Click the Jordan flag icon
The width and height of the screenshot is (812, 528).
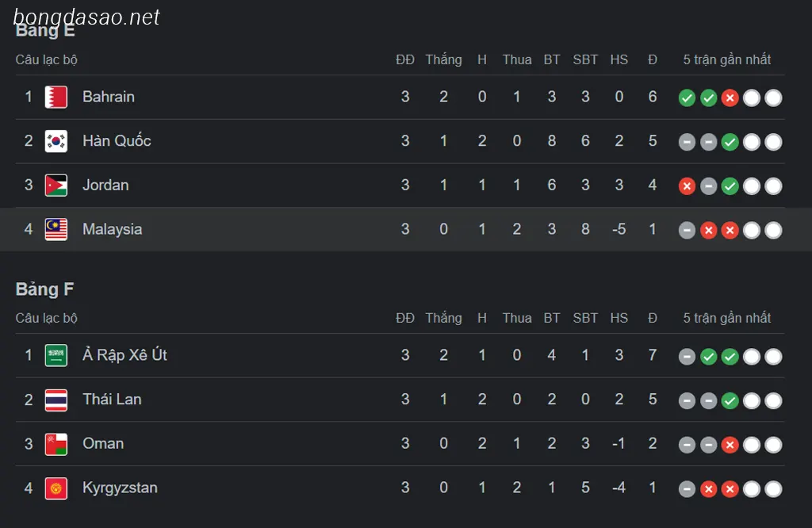coord(56,186)
